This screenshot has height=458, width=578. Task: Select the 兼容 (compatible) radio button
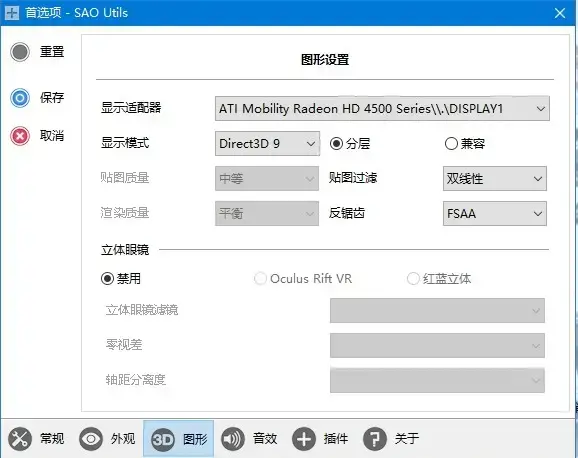tap(451, 143)
